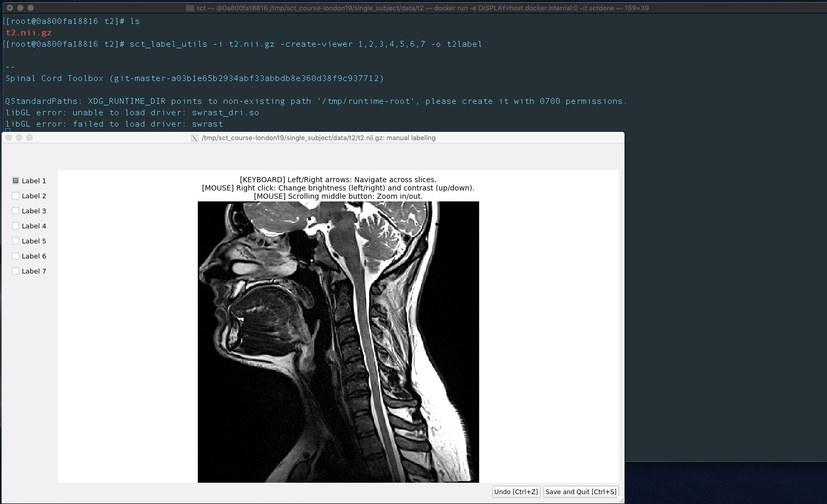Image resolution: width=827 pixels, height=504 pixels.
Task: Close the manual labeling window
Action: 9,138
